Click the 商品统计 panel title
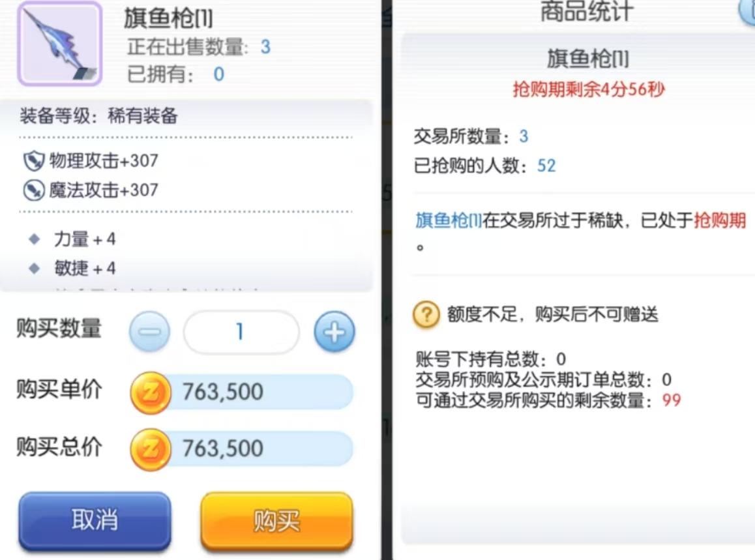The height and width of the screenshot is (560, 755). coord(587,12)
